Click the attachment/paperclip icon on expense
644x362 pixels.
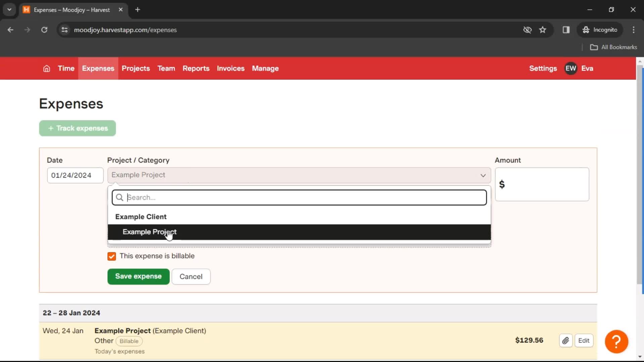pos(566,340)
